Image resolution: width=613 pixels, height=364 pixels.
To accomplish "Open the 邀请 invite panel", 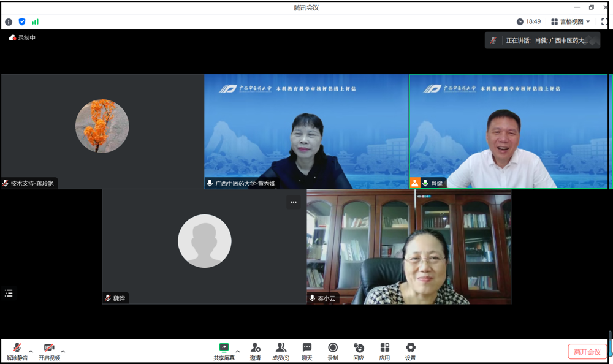I will pos(255,352).
